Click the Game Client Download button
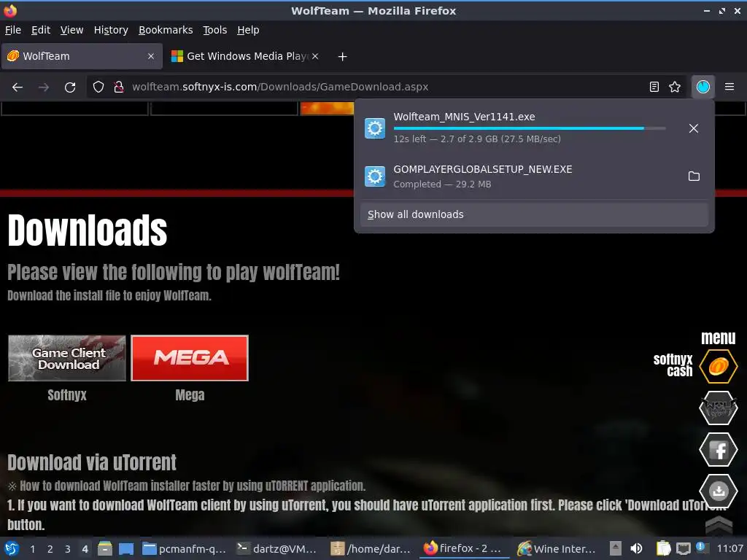 [66, 358]
